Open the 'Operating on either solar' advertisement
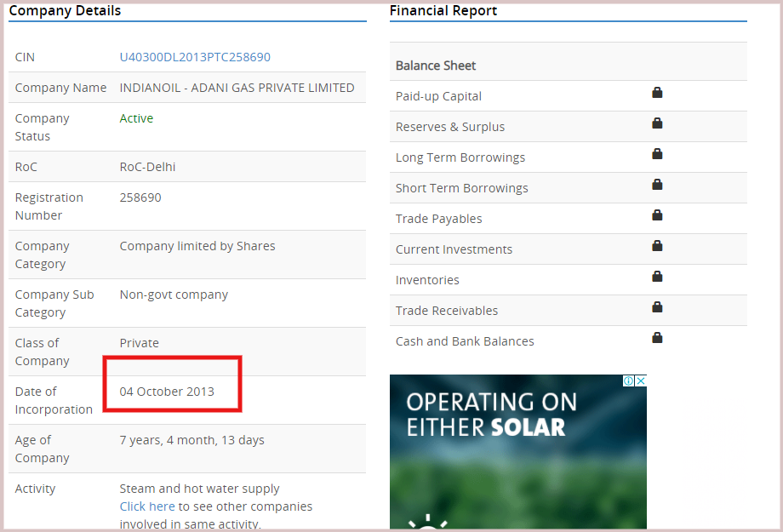This screenshot has width=783, height=532. (517, 452)
